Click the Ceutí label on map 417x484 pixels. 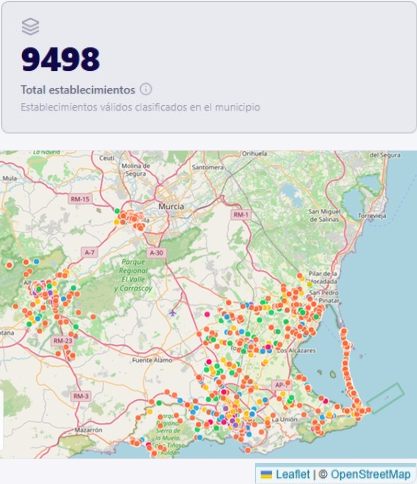coord(107,158)
